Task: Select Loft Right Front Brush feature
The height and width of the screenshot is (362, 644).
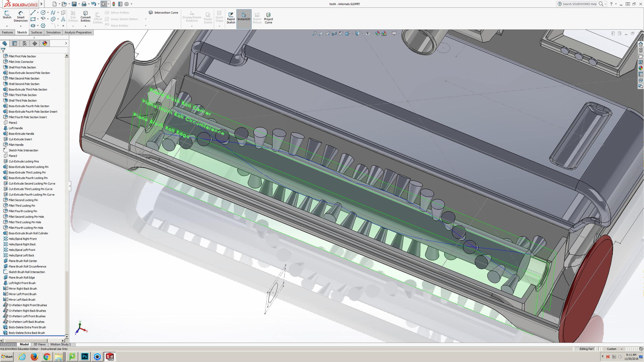Action: [22, 283]
